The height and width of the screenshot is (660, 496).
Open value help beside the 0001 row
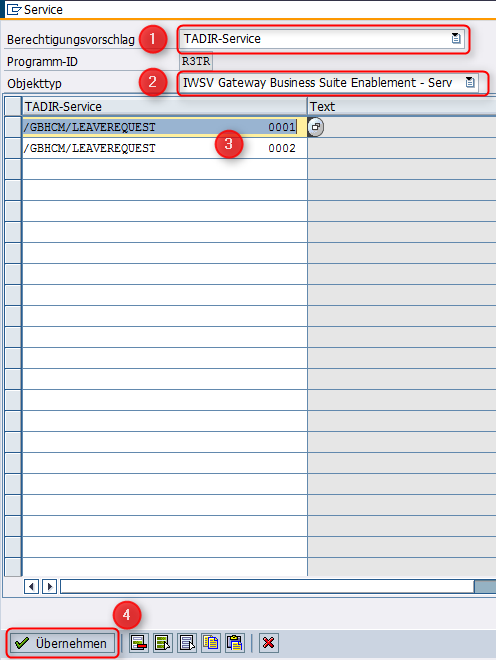(316, 127)
